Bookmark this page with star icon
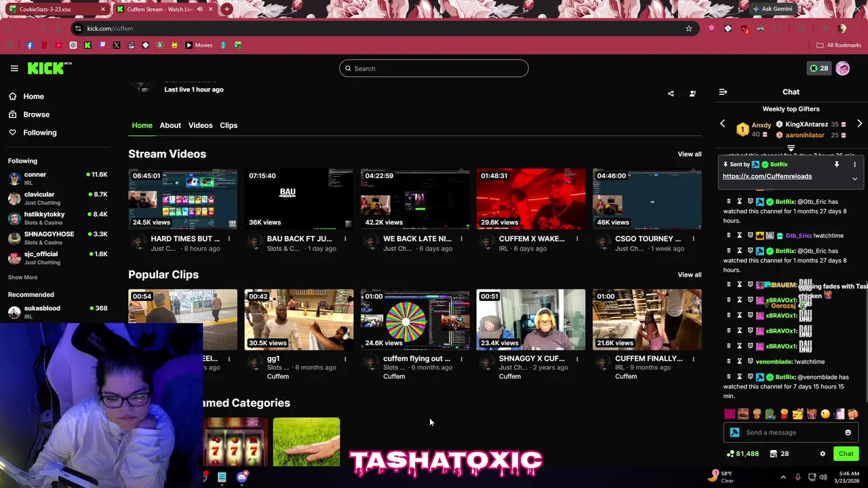 click(x=689, y=28)
